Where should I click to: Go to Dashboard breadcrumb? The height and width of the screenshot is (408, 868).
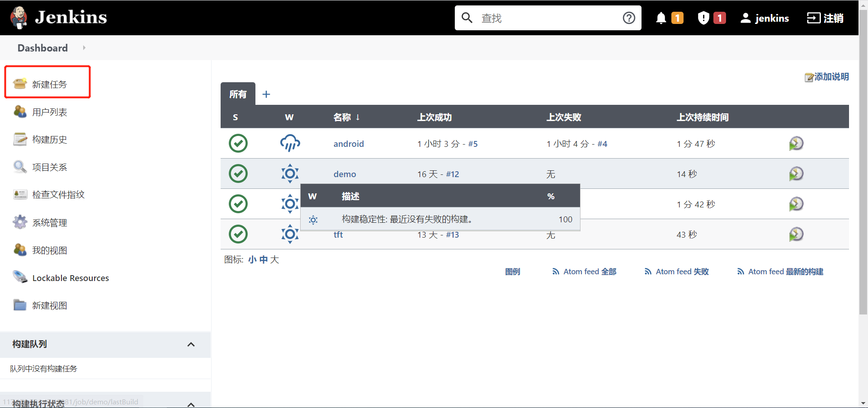click(x=42, y=48)
